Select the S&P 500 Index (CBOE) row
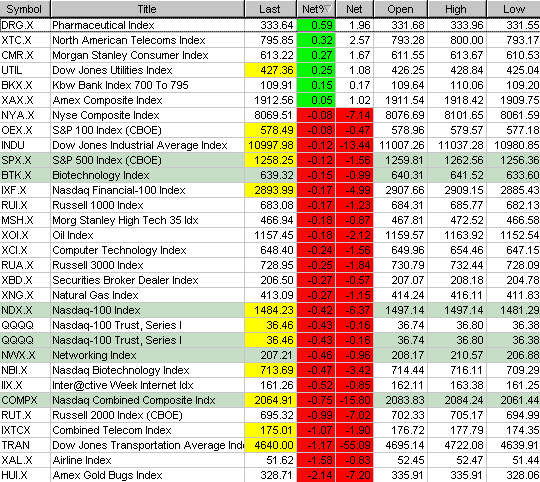Screen dimensions: 540x482 pyautogui.click(x=270, y=160)
